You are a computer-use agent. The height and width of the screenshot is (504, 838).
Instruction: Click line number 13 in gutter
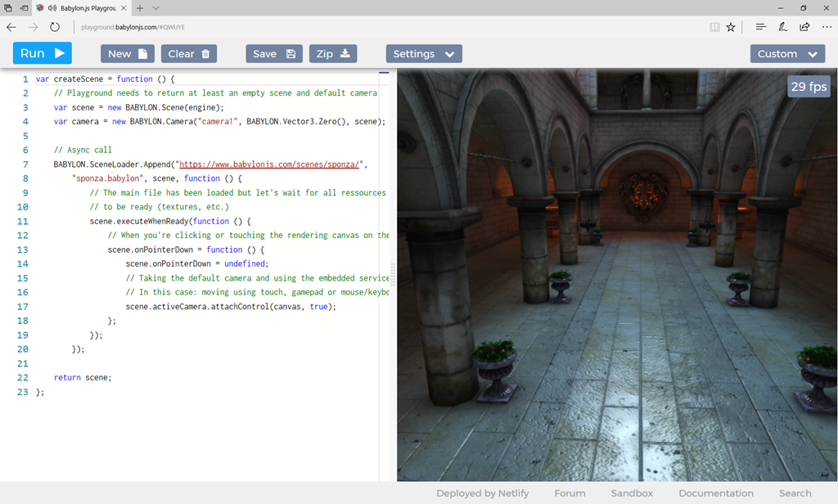[22, 250]
